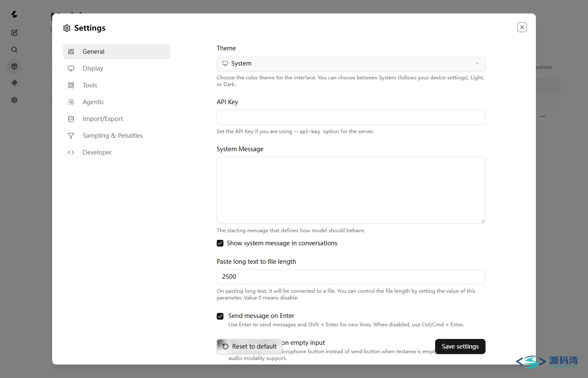Switch to the General settings tab
Image resolution: width=588 pixels, height=378 pixels.
tap(116, 52)
